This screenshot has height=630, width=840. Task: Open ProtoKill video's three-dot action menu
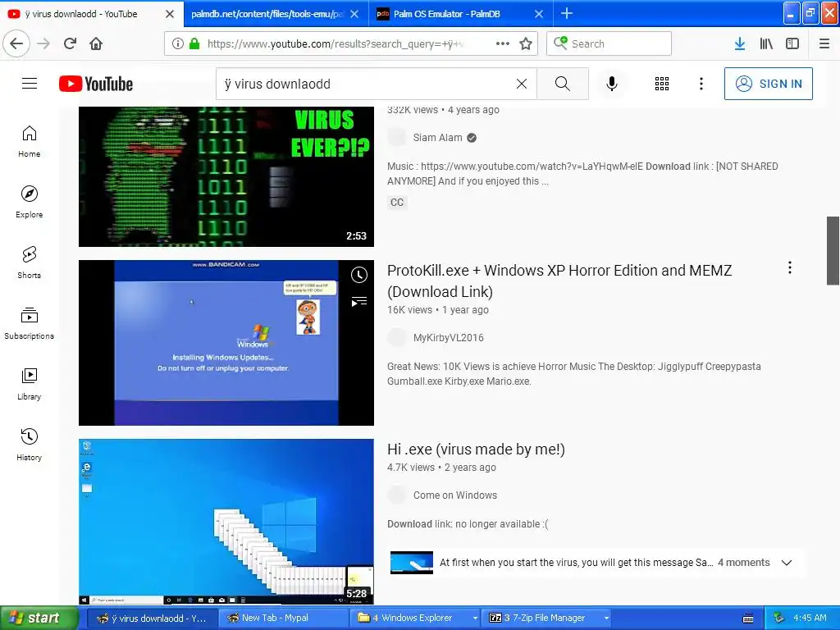click(x=790, y=268)
